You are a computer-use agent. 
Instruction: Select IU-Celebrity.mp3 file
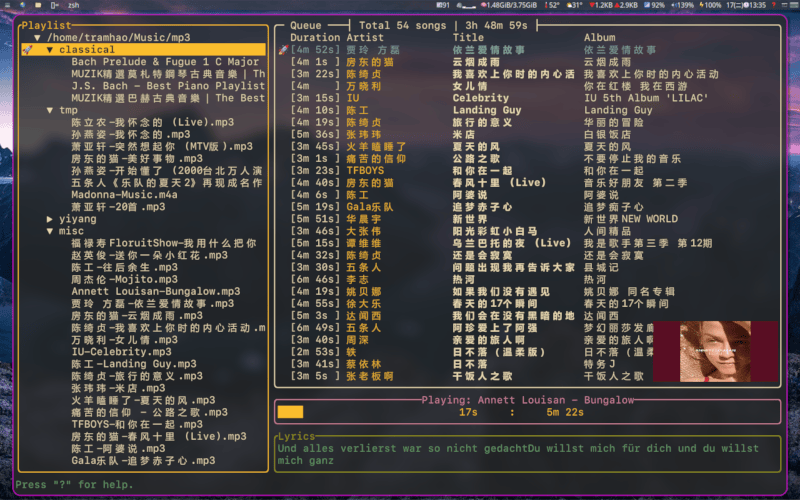[121, 352]
